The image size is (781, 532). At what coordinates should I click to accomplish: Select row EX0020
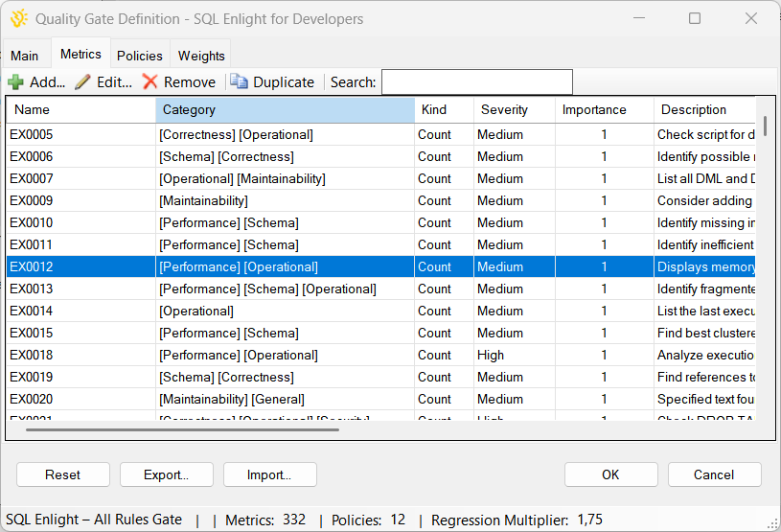pyautogui.click(x=381, y=399)
